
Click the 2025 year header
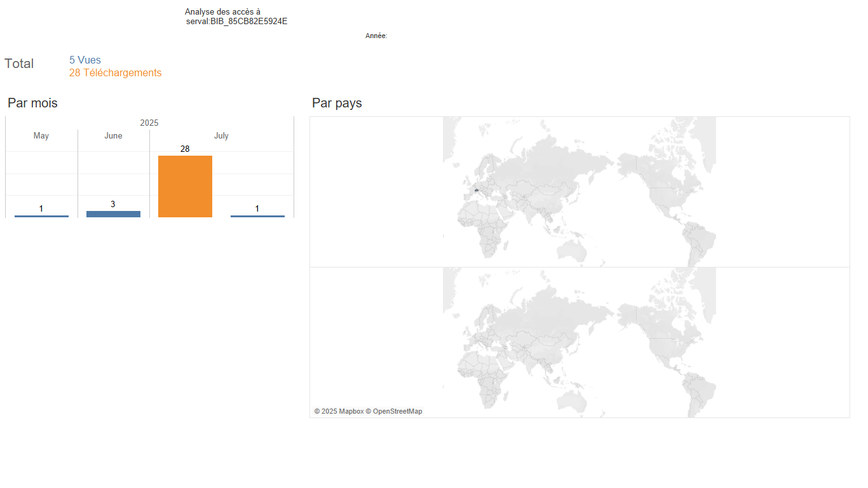click(x=149, y=123)
